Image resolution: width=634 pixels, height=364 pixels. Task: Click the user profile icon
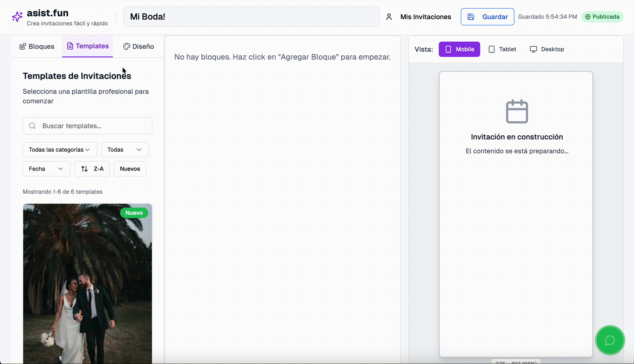[389, 17]
